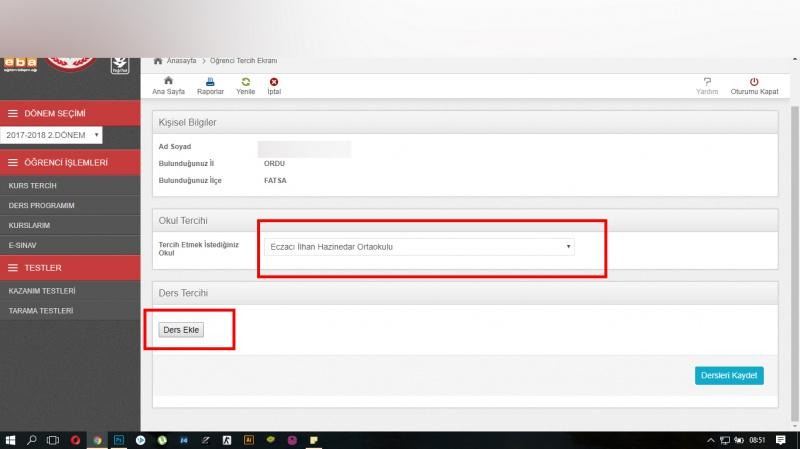
Task: Click Anasayfa breadcrumb link
Action: (x=180, y=61)
